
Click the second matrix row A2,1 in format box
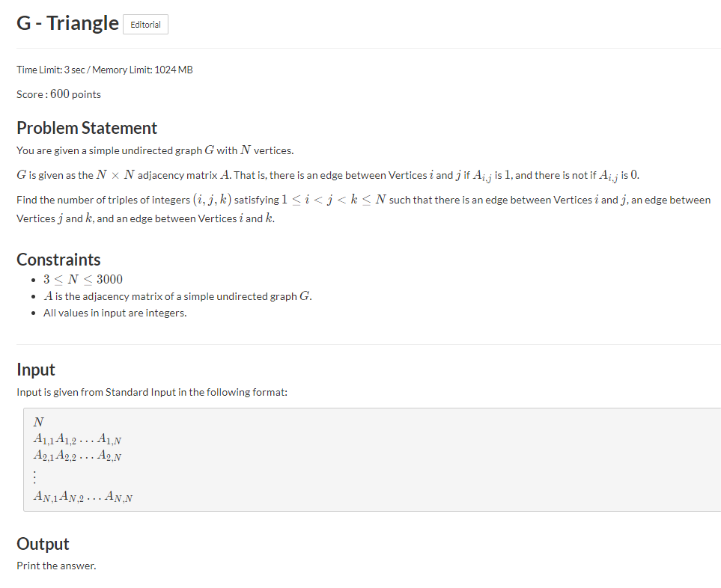[x=77, y=456]
